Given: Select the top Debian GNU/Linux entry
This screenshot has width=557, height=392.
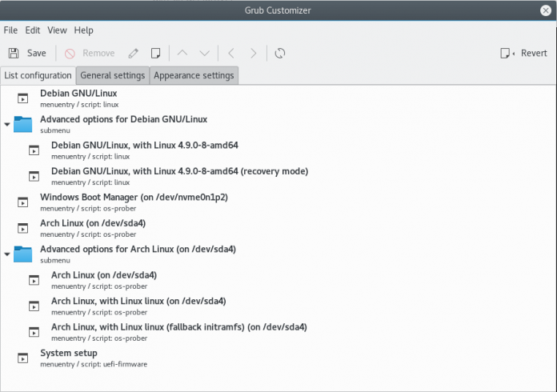Looking at the screenshot, I should point(278,98).
